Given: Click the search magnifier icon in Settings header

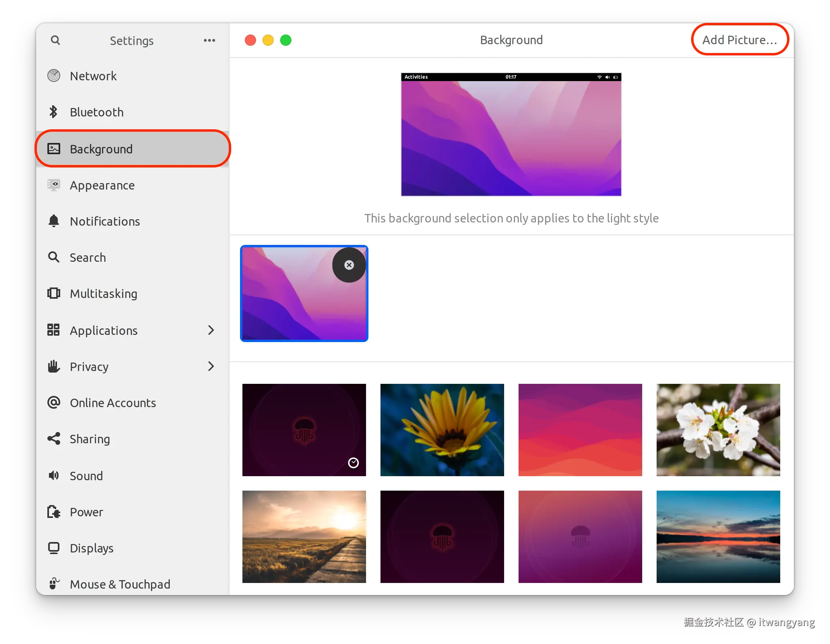Looking at the screenshot, I should coord(55,40).
